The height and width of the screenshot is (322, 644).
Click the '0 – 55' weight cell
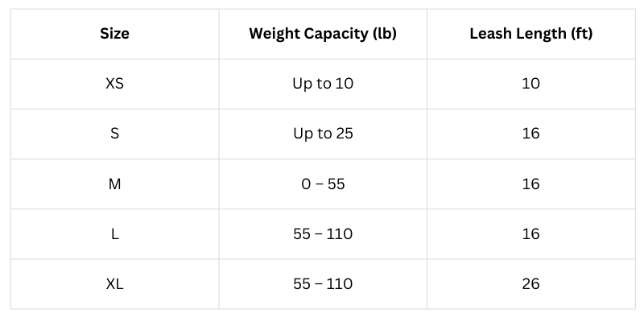click(323, 184)
